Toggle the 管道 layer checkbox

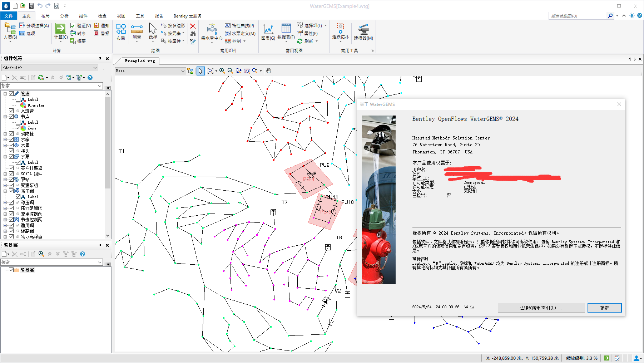click(x=11, y=94)
